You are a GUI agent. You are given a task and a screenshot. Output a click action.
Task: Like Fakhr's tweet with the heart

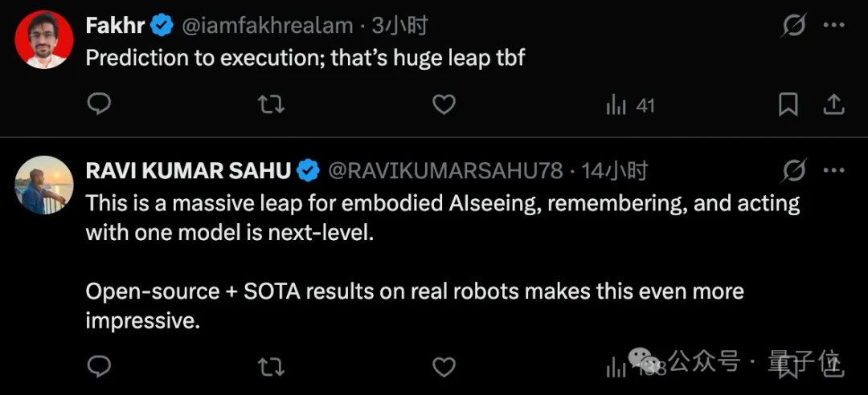click(x=444, y=104)
